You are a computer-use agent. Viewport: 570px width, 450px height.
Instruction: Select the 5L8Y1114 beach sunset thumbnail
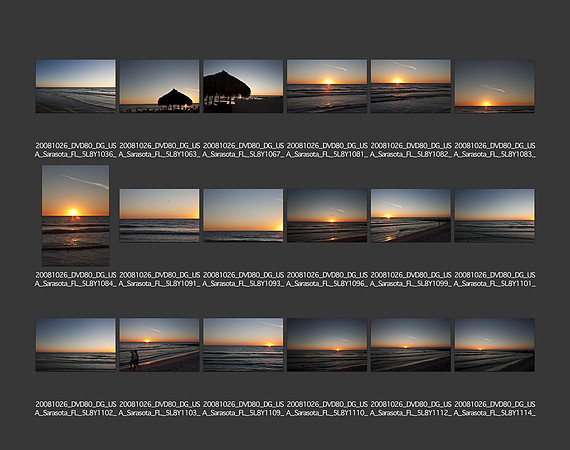[494, 345]
